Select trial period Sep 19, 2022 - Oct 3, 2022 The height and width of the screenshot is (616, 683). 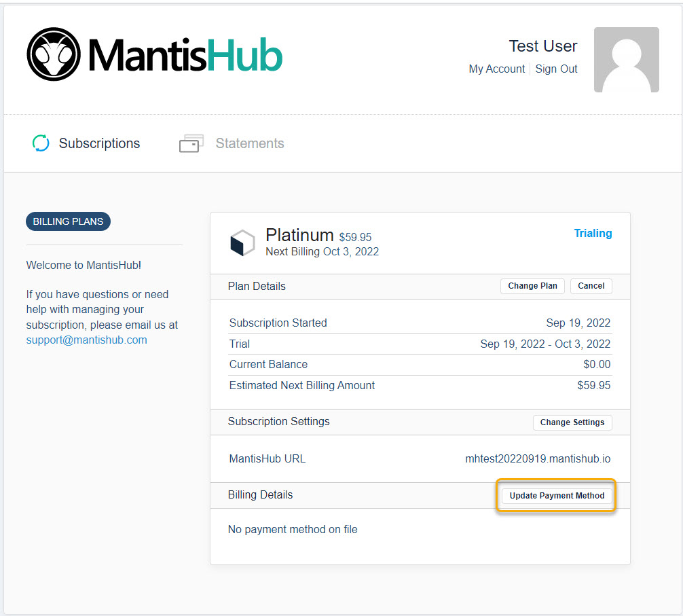pos(545,344)
